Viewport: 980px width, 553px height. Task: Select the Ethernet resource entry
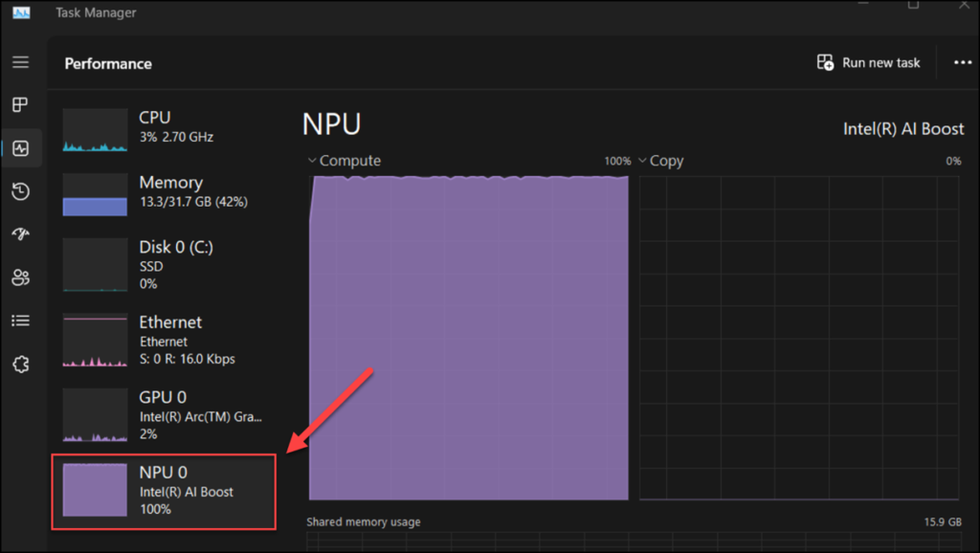coord(163,340)
